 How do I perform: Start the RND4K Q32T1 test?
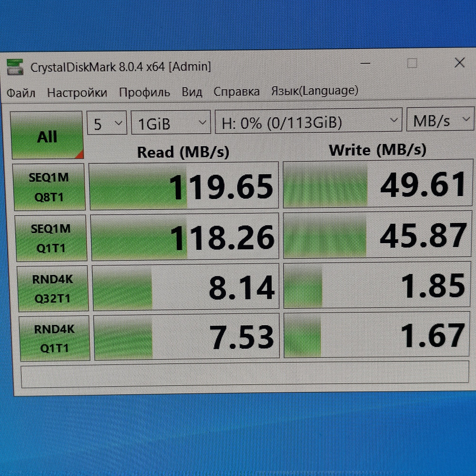[53, 289]
